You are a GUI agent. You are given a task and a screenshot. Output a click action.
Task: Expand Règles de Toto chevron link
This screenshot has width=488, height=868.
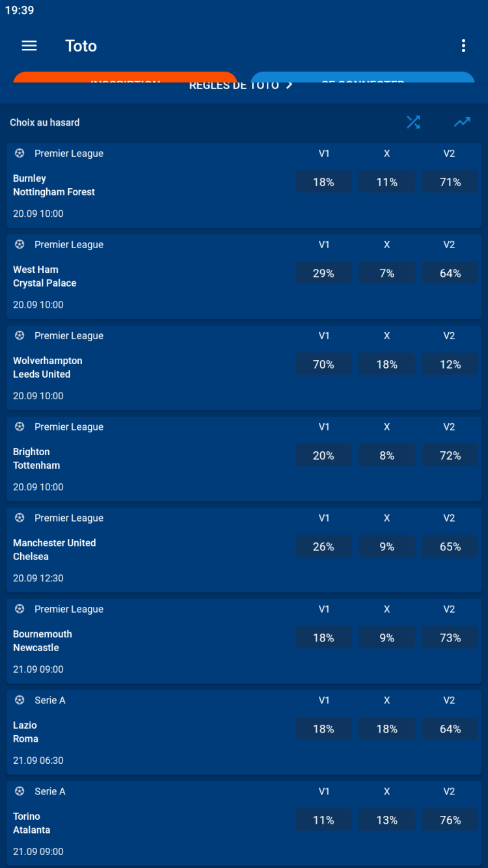pyautogui.click(x=241, y=86)
